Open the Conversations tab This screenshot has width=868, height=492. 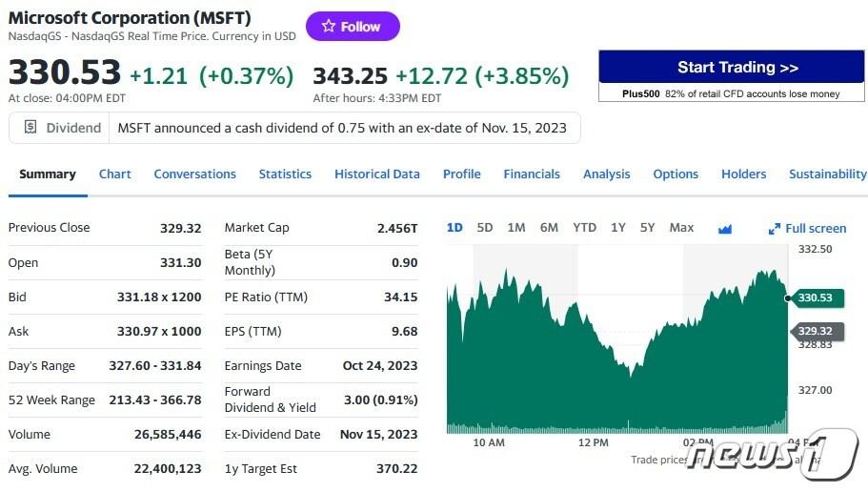click(x=194, y=174)
